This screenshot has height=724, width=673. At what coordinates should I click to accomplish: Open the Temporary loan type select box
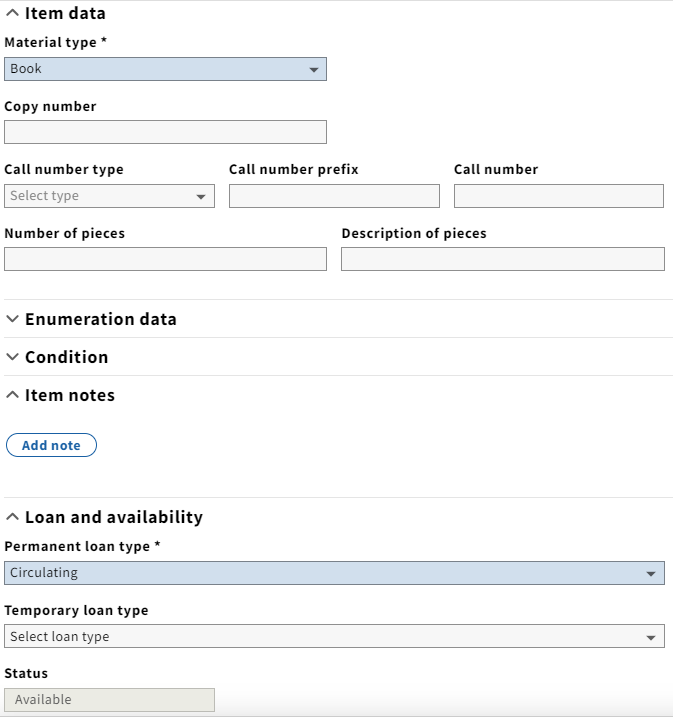334,636
